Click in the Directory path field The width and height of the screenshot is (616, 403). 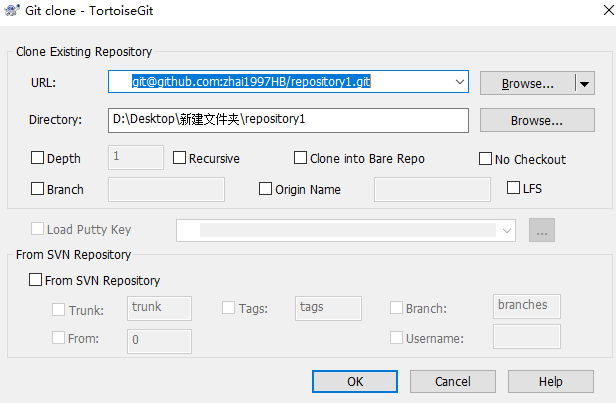pyautogui.click(x=288, y=120)
